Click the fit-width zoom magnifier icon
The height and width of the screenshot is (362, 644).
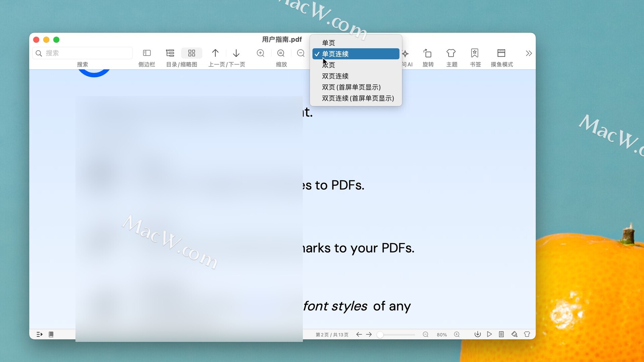pos(281,53)
